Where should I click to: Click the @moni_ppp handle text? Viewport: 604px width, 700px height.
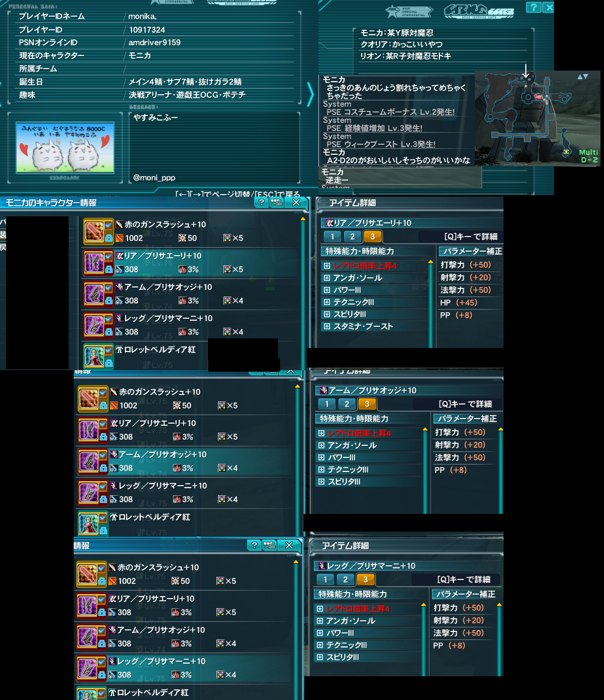point(154,178)
